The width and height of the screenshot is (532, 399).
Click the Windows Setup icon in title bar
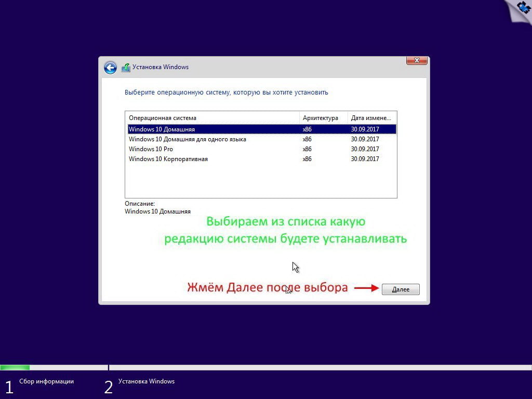(x=126, y=68)
